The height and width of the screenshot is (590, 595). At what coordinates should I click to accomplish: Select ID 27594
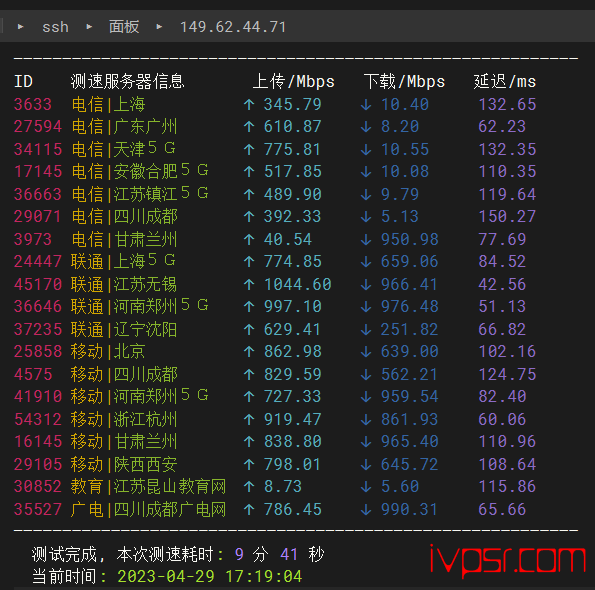pyautogui.click(x=38, y=126)
